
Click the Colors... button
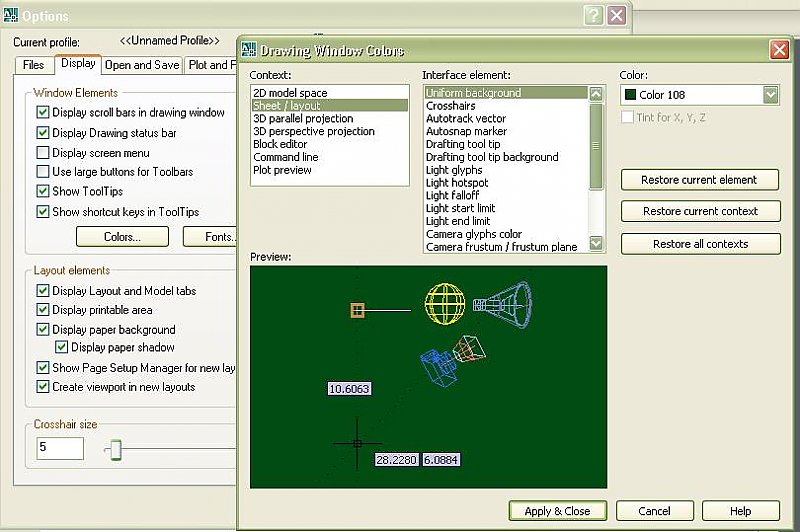[x=122, y=237]
